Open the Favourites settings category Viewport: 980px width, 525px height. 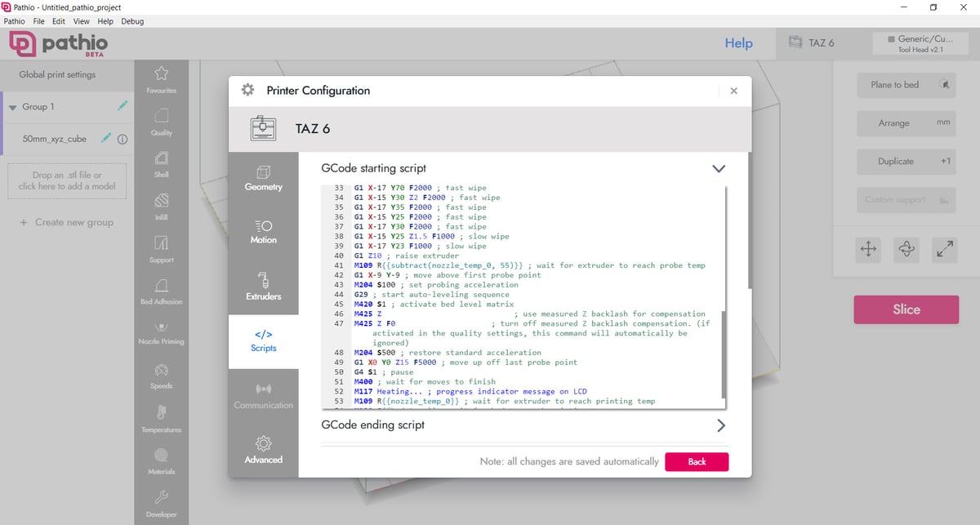pyautogui.click(x=161, y=80)
